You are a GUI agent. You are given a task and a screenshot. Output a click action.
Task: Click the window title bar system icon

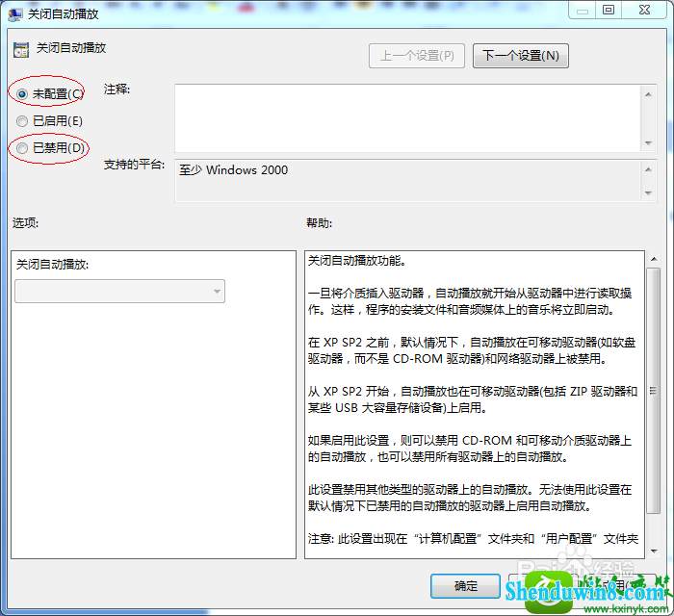point(15,14)
